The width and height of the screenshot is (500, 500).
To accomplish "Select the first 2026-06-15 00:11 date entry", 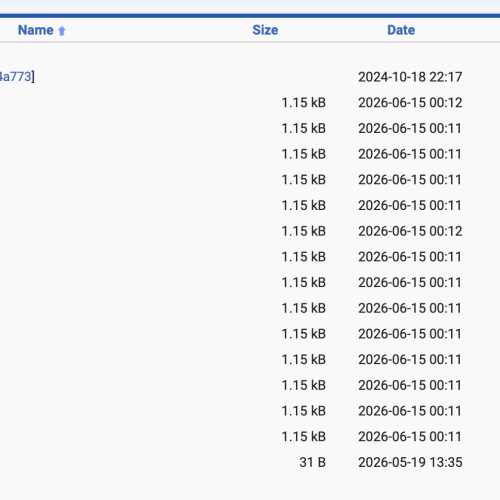I will 410,128.
